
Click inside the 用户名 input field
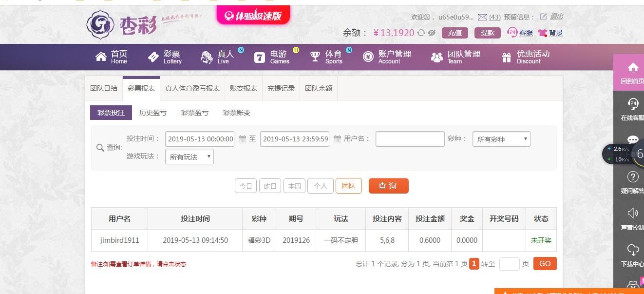click(410, 139)
